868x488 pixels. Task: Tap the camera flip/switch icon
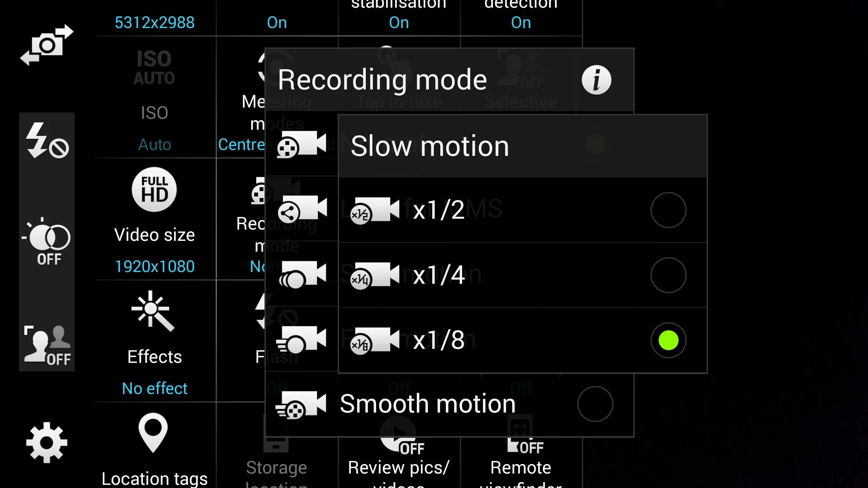tap(46, 45)
